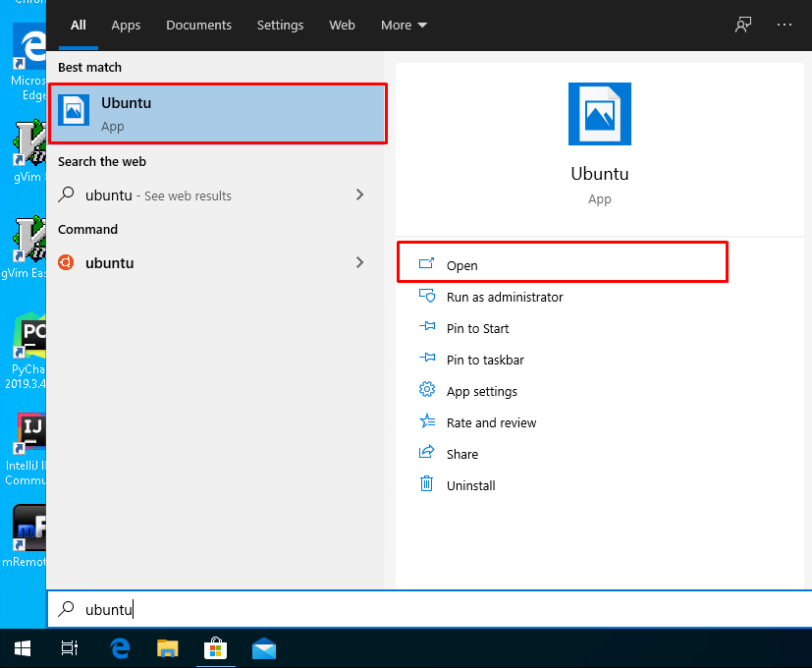This screenshot has height=668, width=812.
Task: Switch to the Documents tab
Action: point(198,25)
